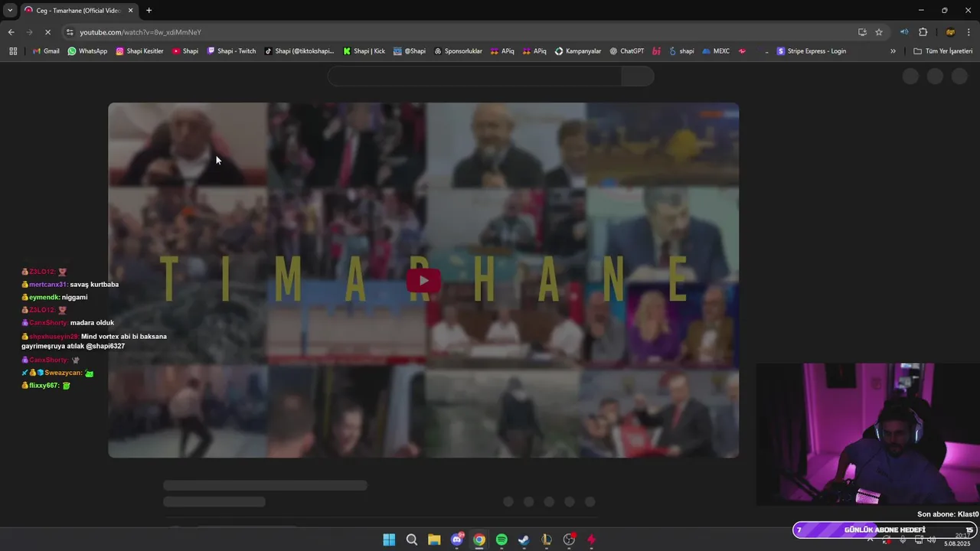
Task: Open the pink 'bi' bookmark icon
Action: (656, 51)
